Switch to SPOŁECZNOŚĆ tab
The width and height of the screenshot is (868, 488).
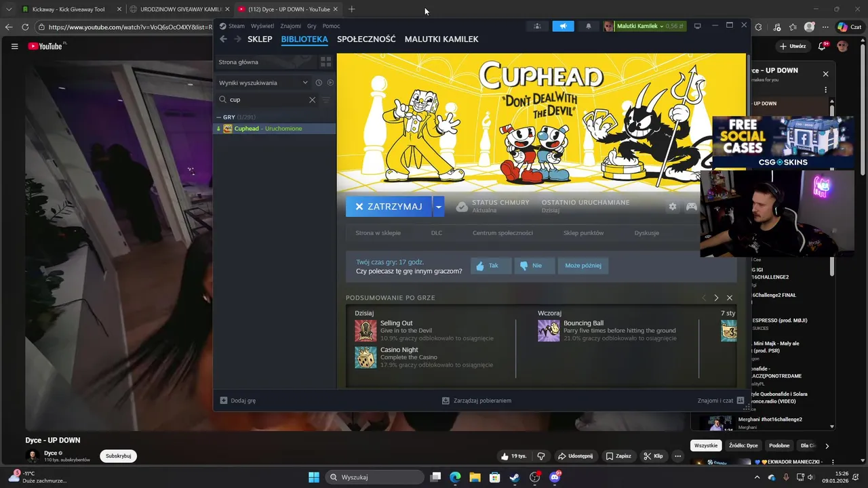(x=366, y=39)
